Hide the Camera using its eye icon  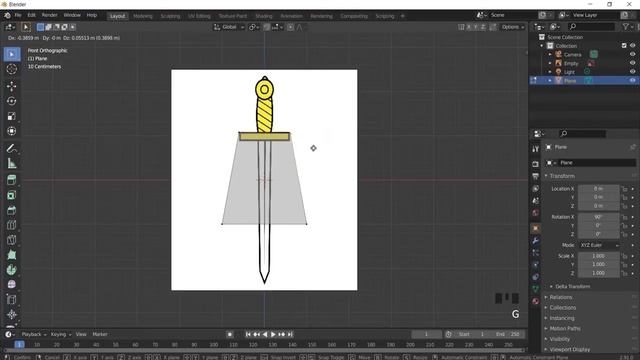pos(632,54)
